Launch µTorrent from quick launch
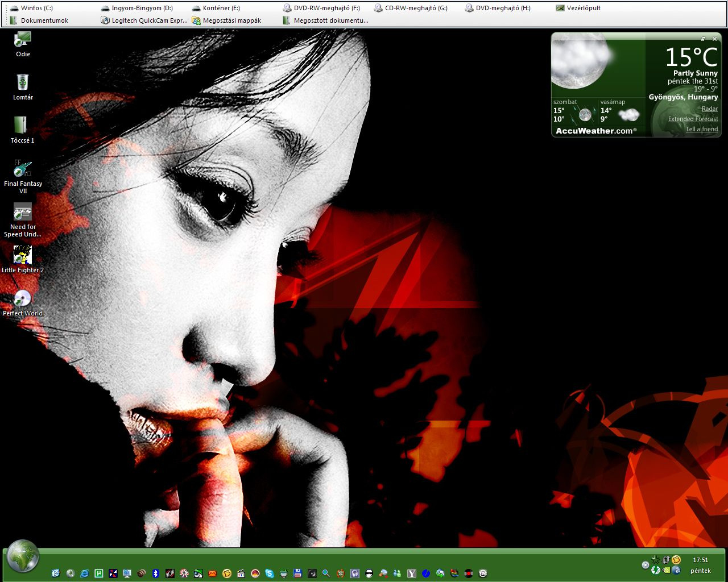Image resolution: width=728 pixels, height=582 pixels. coord(99,573)
